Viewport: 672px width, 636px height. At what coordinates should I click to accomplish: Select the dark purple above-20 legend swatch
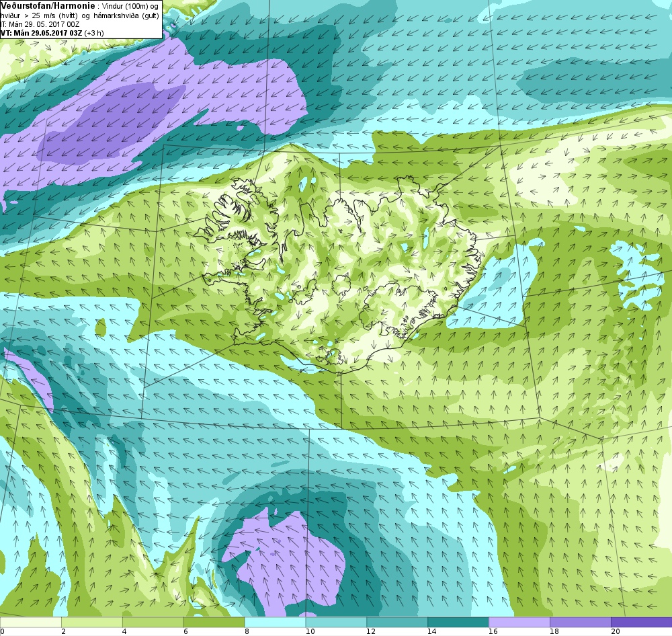641,621
